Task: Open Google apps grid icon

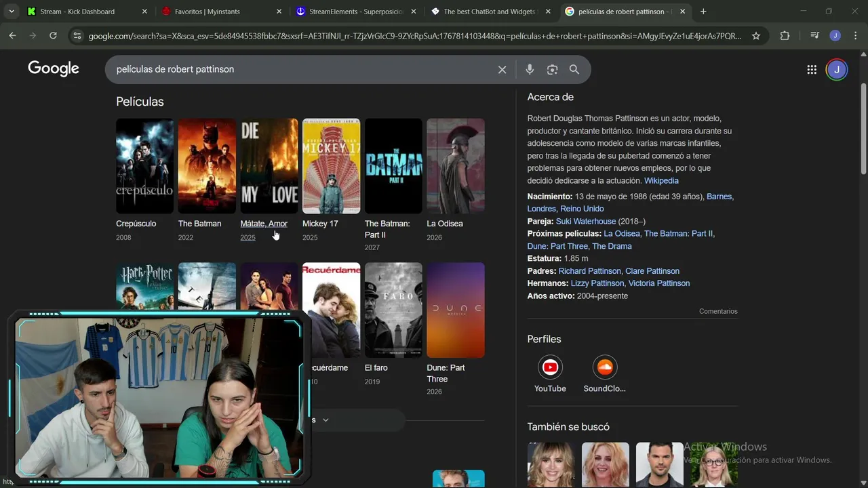Action: pos(812,69)
